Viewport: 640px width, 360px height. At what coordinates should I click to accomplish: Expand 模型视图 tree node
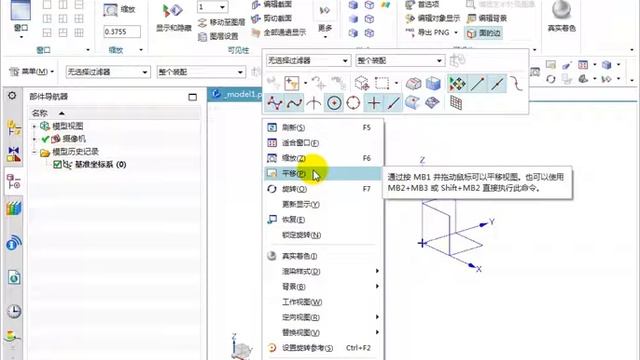[x=34, y=126]
